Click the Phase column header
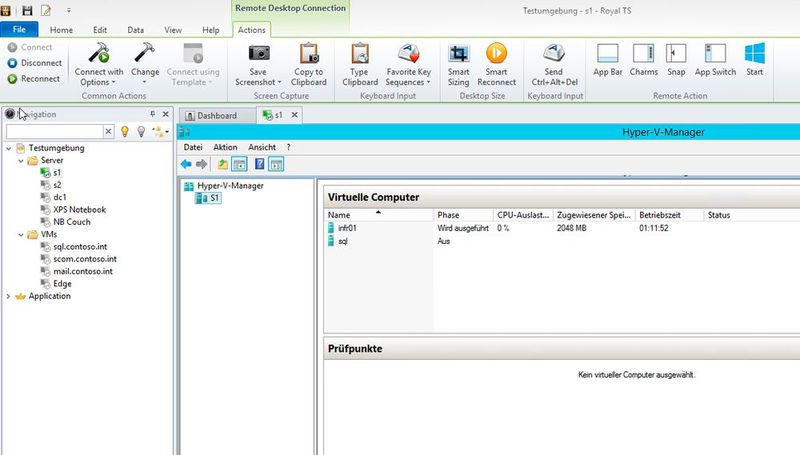This screenshot has height=455, width=800. click(x=463, y=215)
